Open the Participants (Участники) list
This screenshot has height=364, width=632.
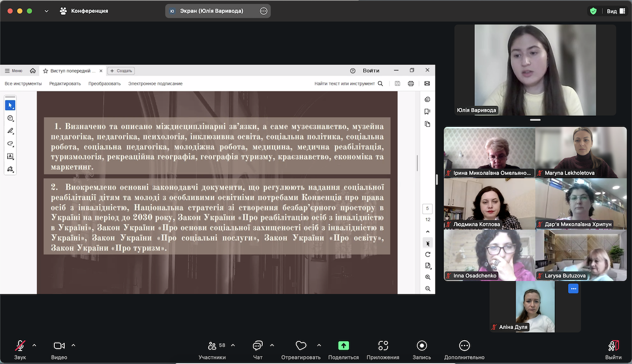[212, 346]
